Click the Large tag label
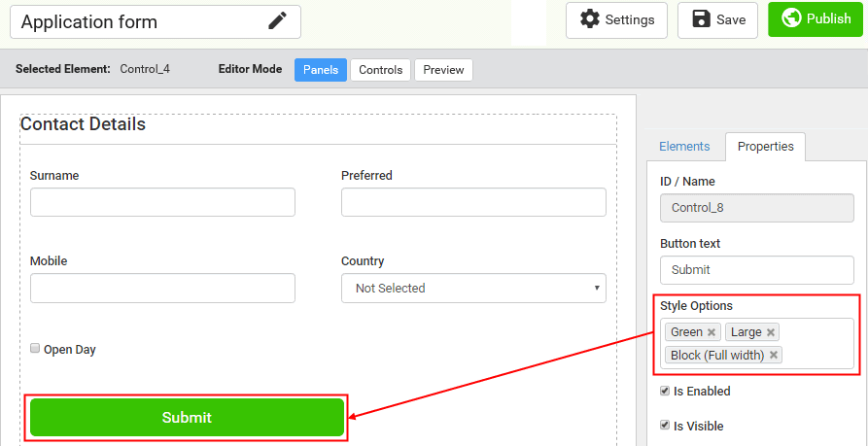The width and height of the screenshot is (868, 446). (746, 332)
